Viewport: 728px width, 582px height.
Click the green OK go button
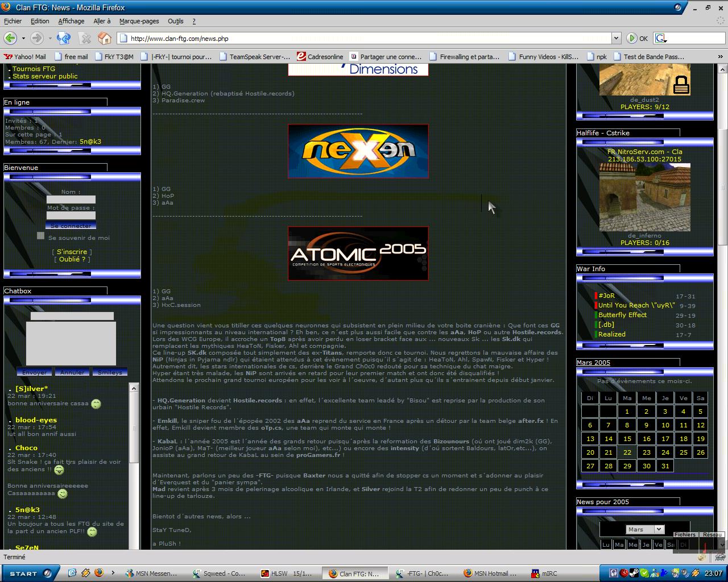[x=637, y=38]
